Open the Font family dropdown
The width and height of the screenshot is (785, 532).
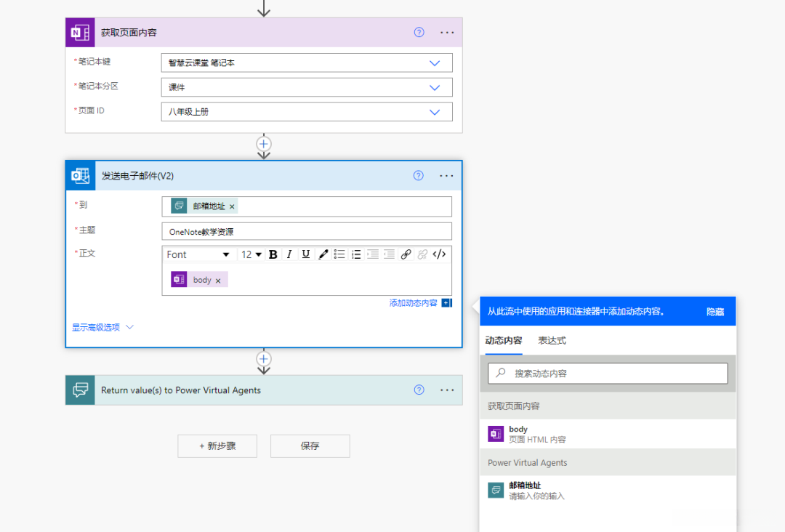point(198,255)
